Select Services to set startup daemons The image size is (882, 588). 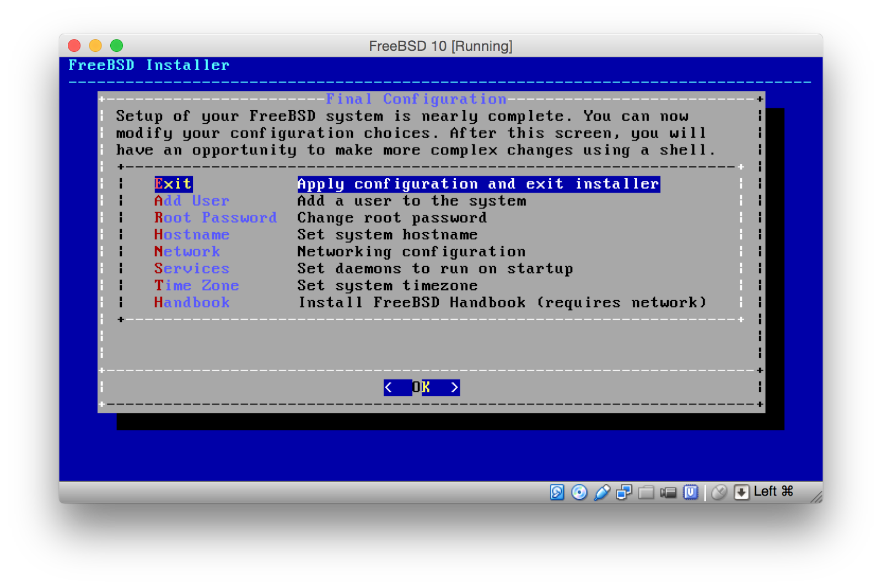[191, 268]
